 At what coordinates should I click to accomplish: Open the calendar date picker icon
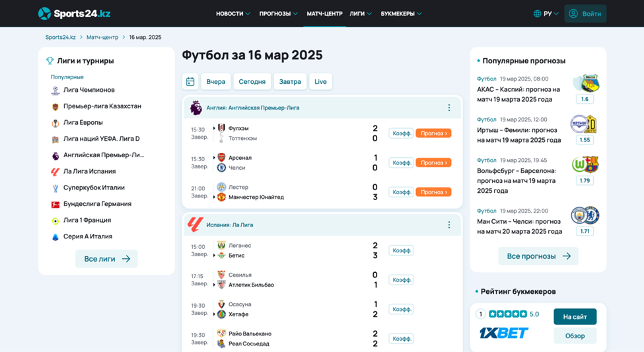pos(190,81)
